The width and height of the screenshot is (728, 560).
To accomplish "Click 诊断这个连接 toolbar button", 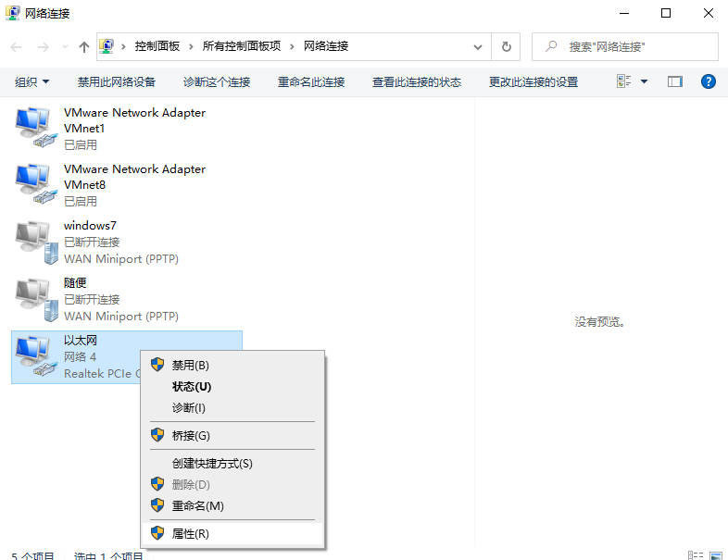I will 217,81.
